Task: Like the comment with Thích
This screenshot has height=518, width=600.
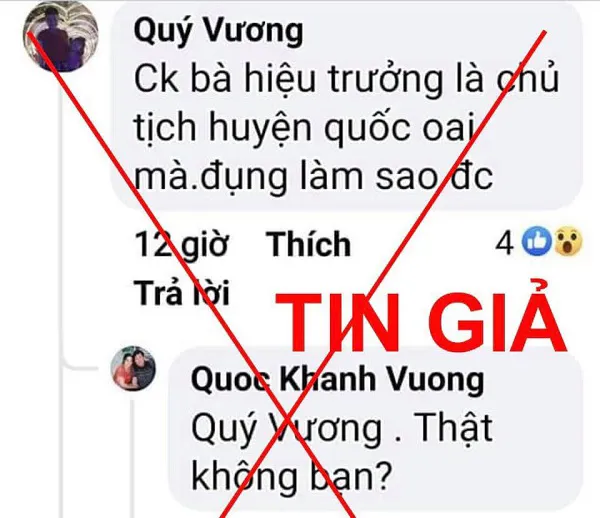Action: click(308, 244)
